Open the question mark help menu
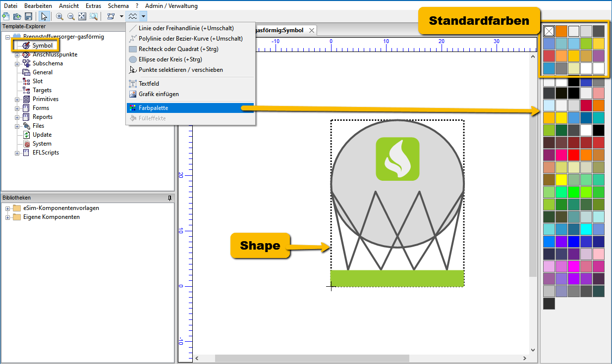 137,6
